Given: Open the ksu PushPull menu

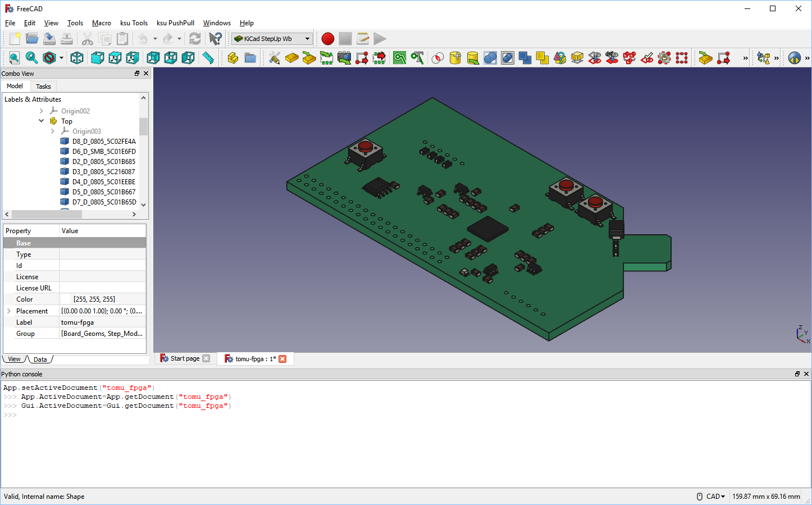Looking at the screenshot, I should coord(175,23).
